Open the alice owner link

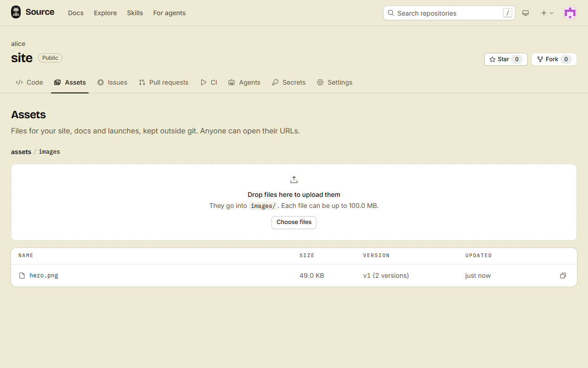18,44
